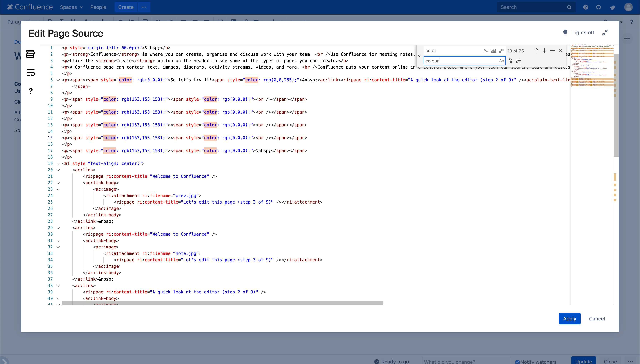Collapse the replace row with the chevron

pos(420,56)
